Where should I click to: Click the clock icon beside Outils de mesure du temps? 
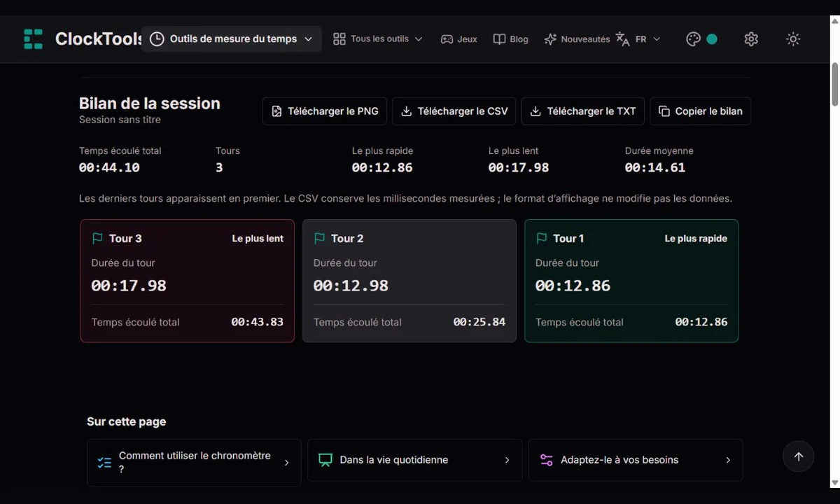click(157, 39)
